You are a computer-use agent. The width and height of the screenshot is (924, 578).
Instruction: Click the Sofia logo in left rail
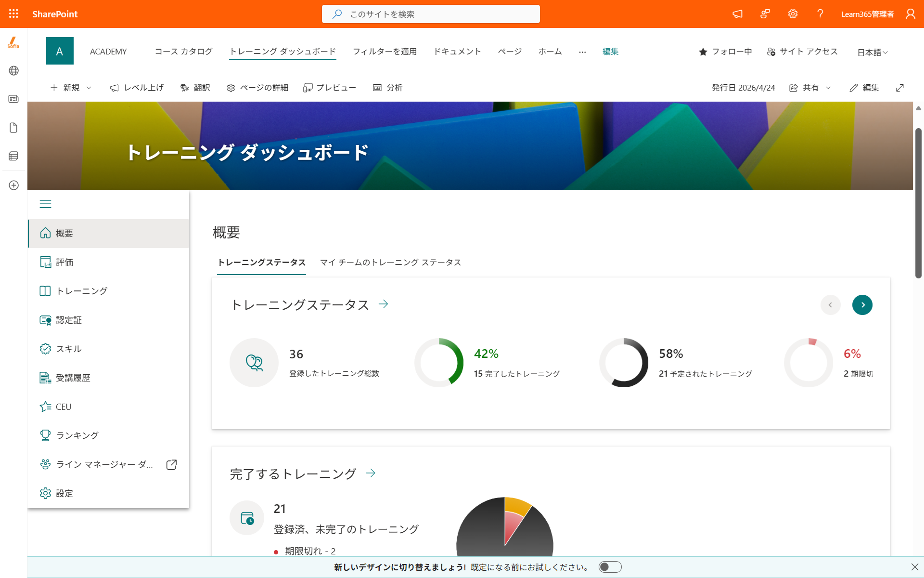pos(13,42)
